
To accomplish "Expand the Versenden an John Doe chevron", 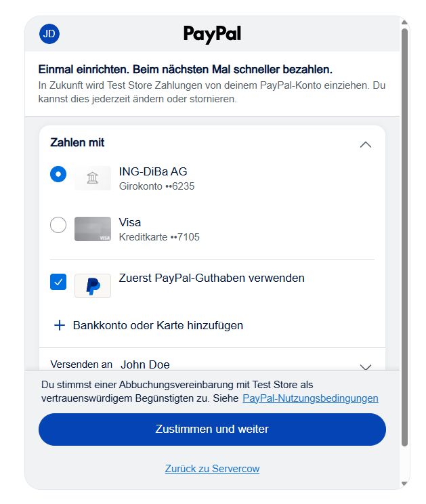I will [366, 366].
